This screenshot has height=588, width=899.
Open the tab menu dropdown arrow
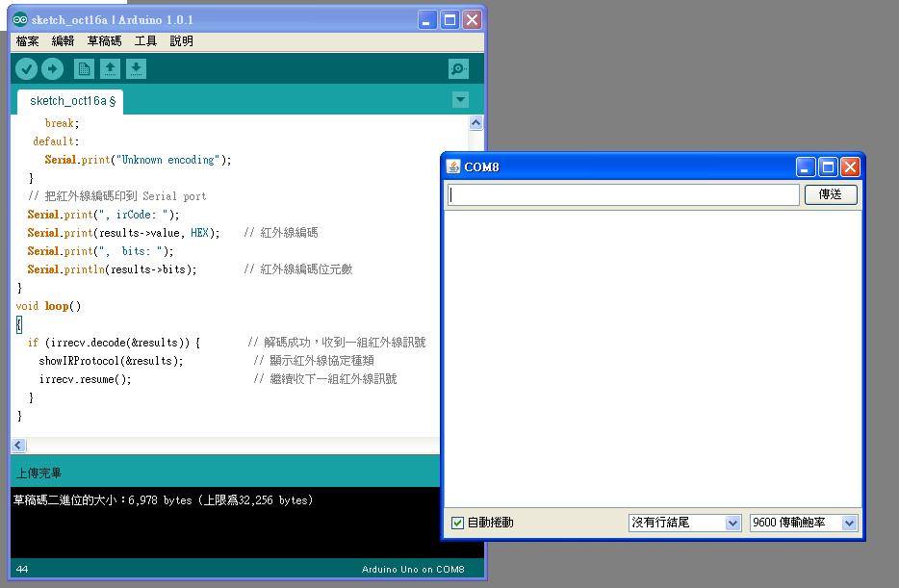460,100
